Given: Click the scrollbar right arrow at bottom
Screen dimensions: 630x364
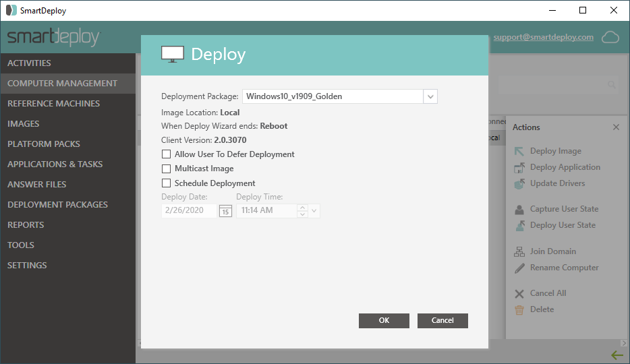Looking at the screenshot, I should (x=623, y=343).
